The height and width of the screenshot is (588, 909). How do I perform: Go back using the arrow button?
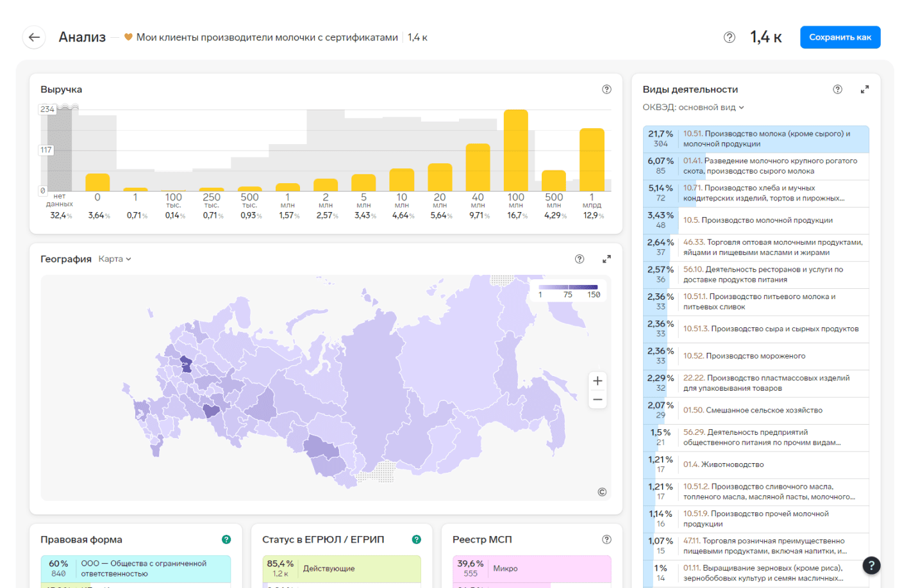tap(34, 37)
